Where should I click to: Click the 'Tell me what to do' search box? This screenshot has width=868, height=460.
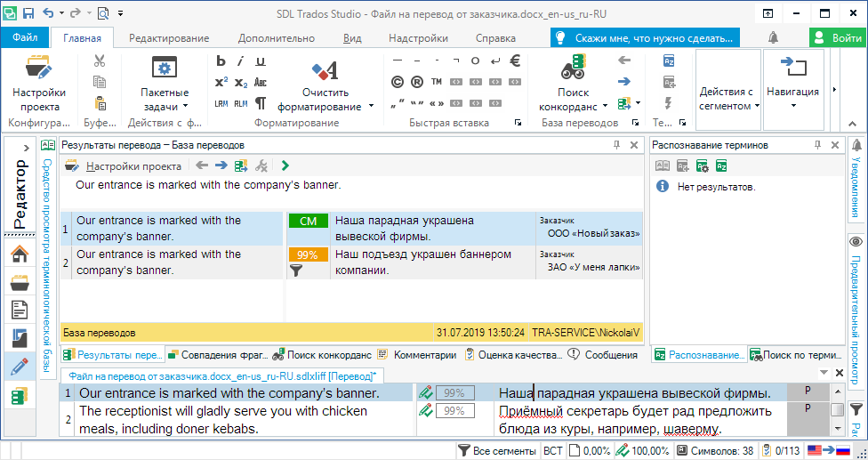pos(646,38)
